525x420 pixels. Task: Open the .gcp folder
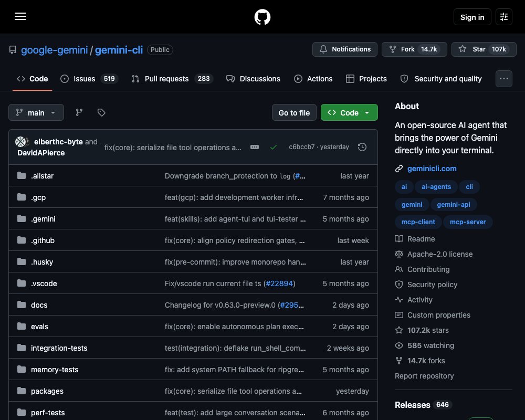(38, 197)
